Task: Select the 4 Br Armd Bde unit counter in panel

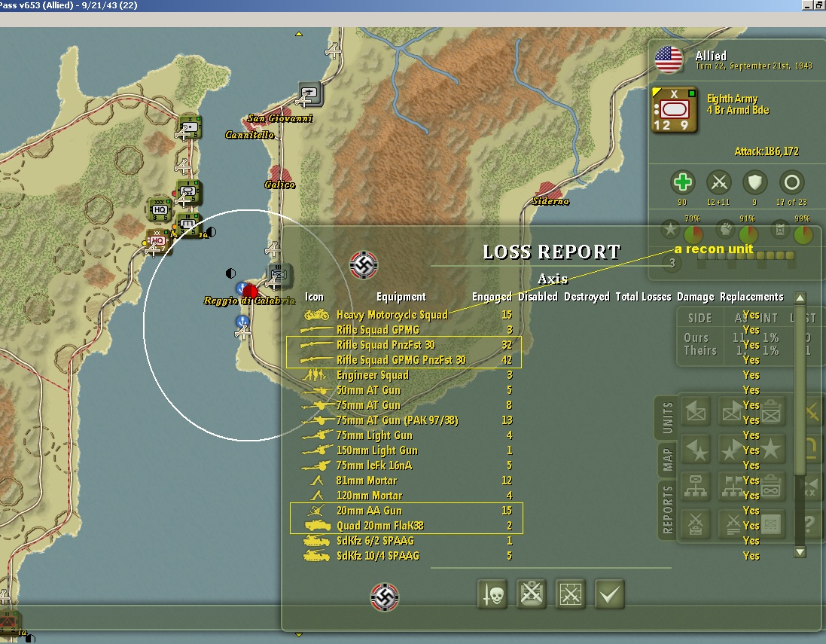Action: tap(675, 110)
